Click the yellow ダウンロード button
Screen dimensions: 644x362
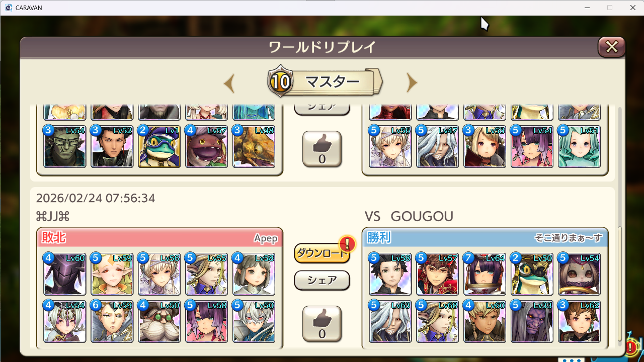[x=322, y=253]
